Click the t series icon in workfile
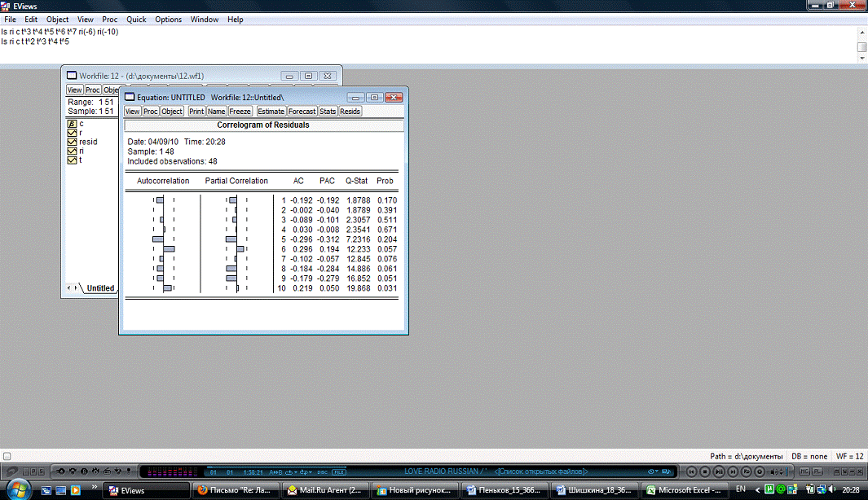 click(x=72, y=160)
